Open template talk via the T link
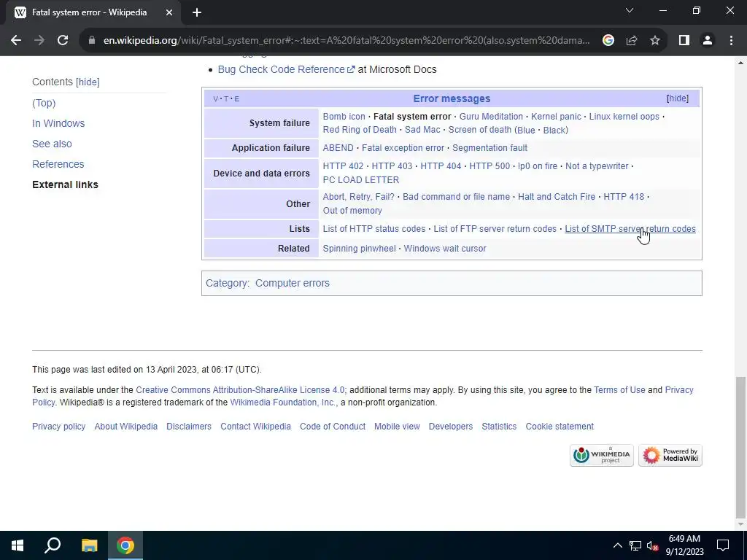Image resolution: width=747 pixels, height=560 pixels. coord(226,99)
